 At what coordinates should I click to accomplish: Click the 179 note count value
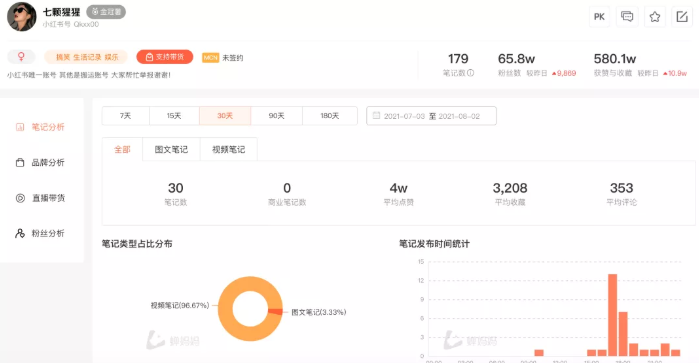coord(458,59)
